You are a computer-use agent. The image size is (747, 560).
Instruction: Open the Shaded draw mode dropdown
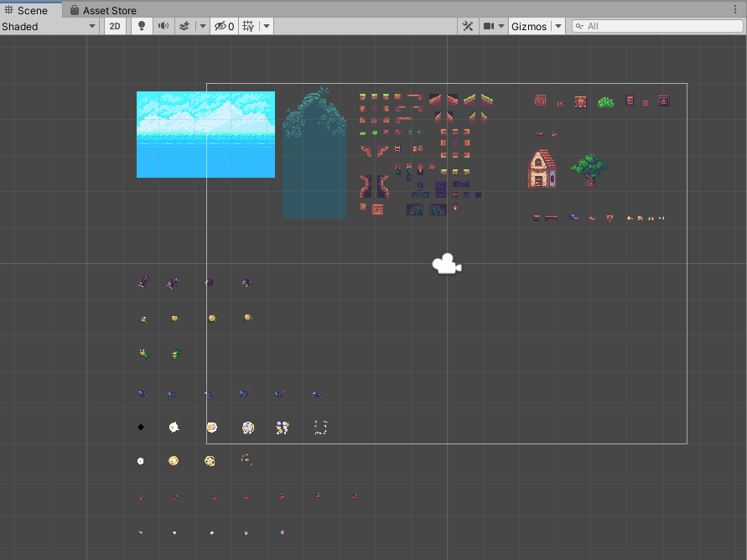pyautogui.click(x=49, y=26)
